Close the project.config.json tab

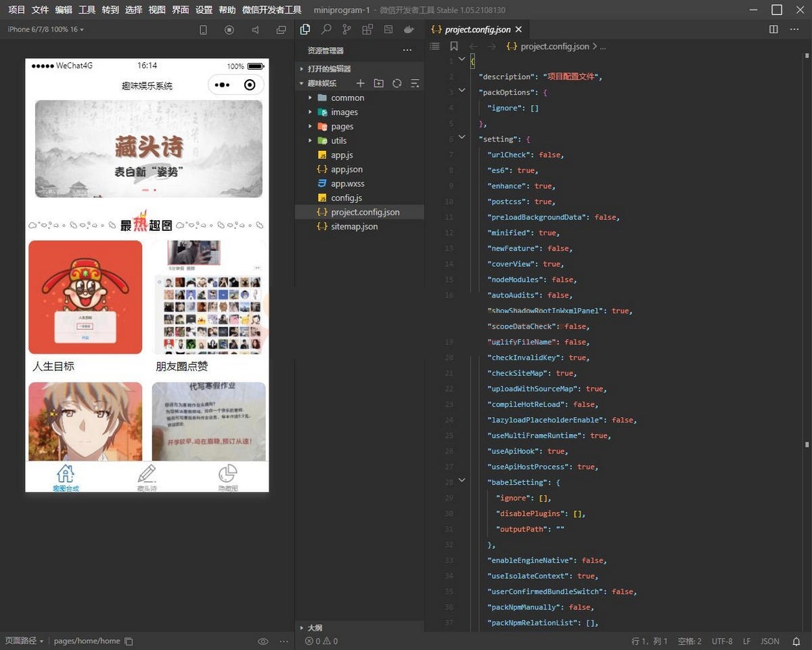click(518, 30)
